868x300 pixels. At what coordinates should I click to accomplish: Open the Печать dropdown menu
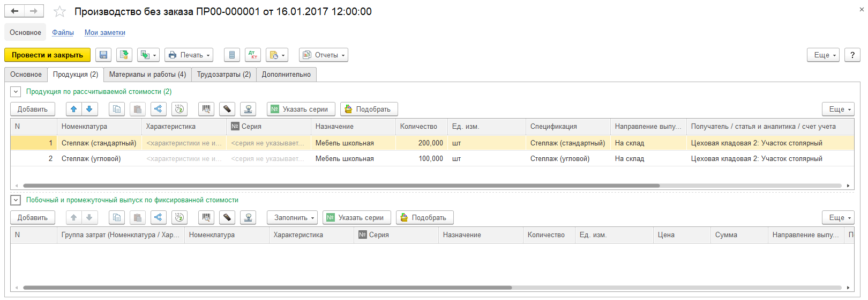point(189,55)
